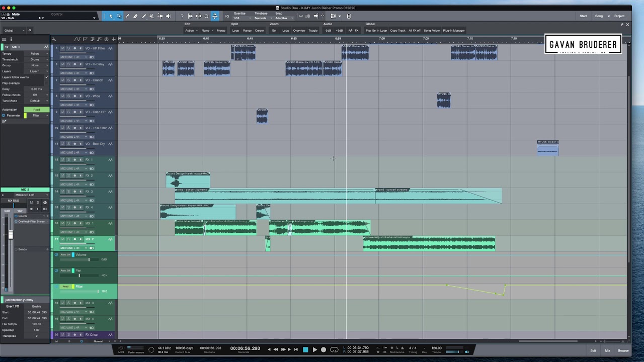Record-arm the VO - Crunch track
This screenshot has height=362, width=644.
pyautogui.click(x=74, y=80)
